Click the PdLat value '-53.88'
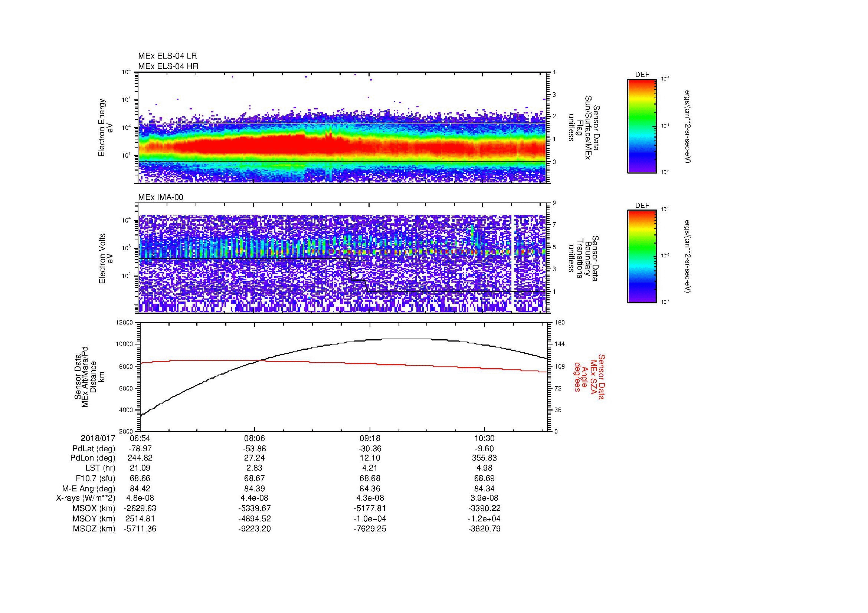 tap(255, 449)
